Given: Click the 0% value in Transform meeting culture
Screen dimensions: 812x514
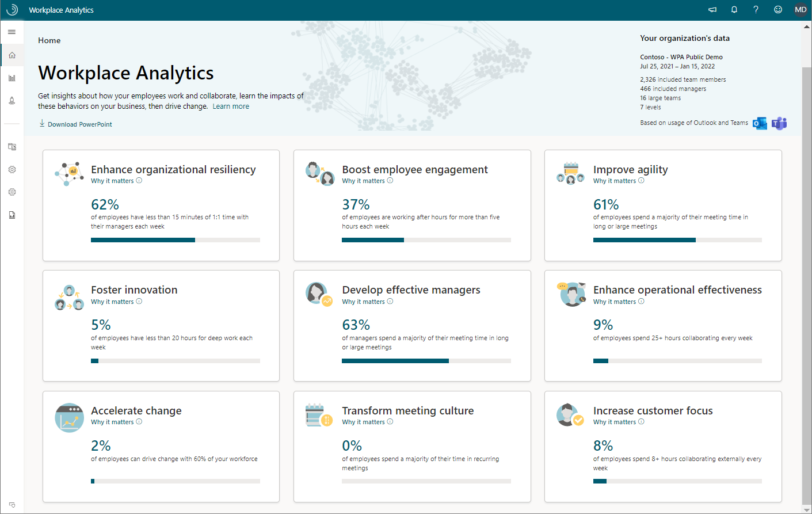Looking at the screenshot, I should [x=352, y=446].
